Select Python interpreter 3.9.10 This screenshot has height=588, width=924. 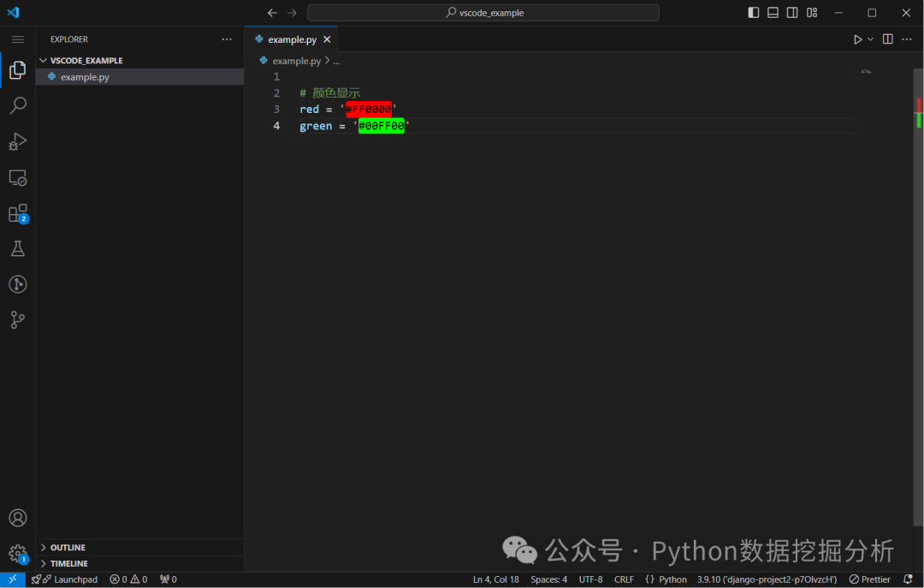click(x=767, y=579)
